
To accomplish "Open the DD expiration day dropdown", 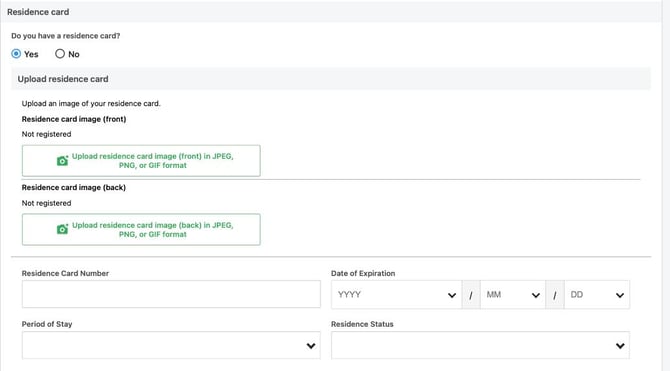I will pos(597,294).
